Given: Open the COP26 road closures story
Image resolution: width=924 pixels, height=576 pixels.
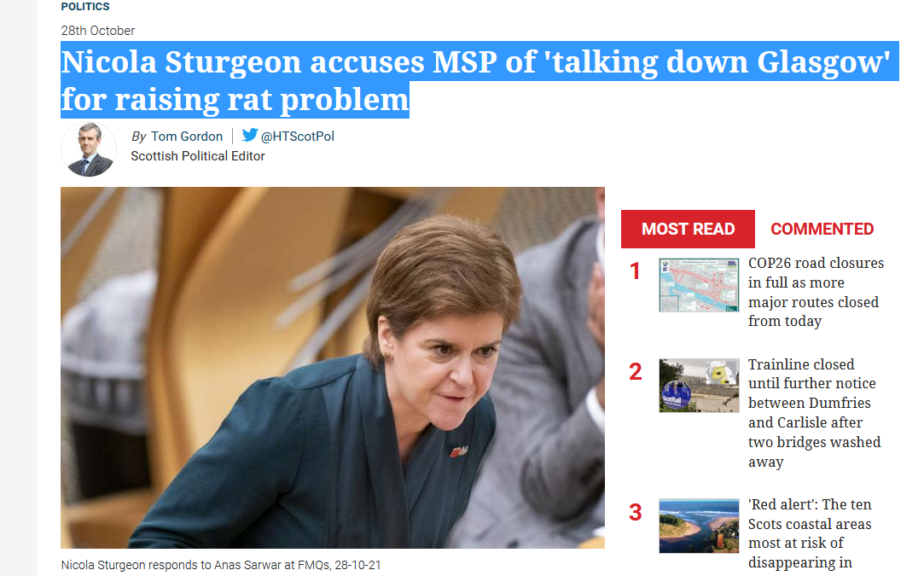Looking at the screenshot, I should pyautogui.click(x=816, y=292).
